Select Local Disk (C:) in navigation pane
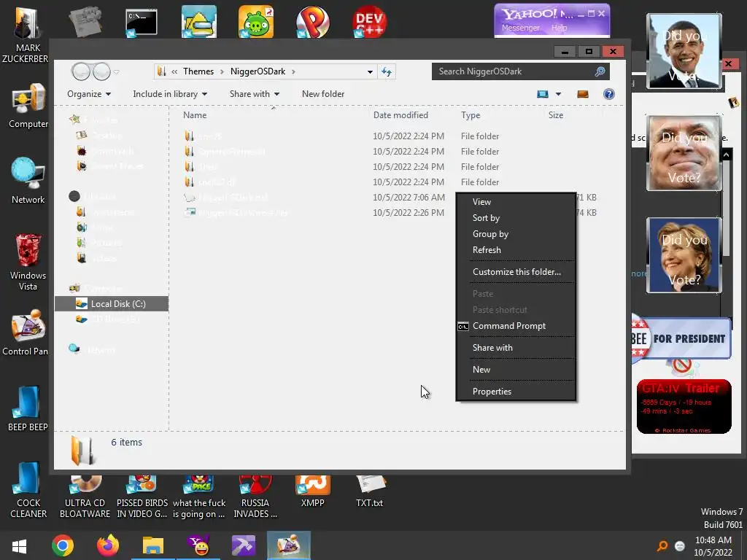 (112, 304)
